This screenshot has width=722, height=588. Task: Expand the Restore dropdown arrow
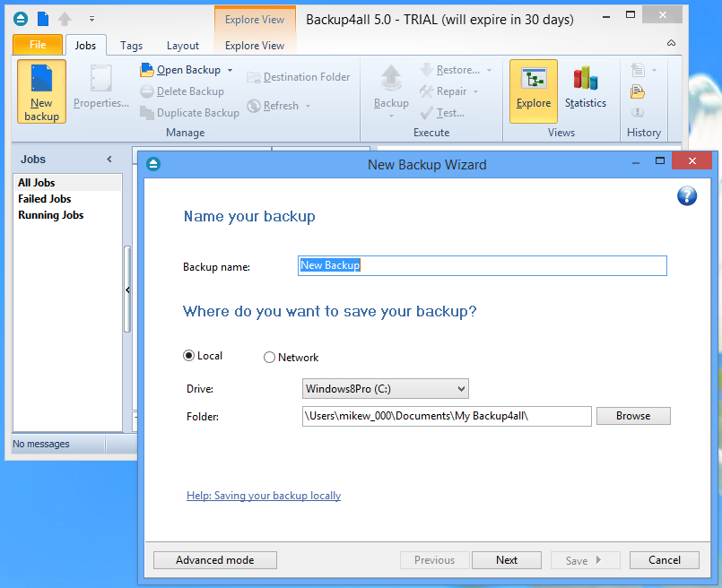489,71
